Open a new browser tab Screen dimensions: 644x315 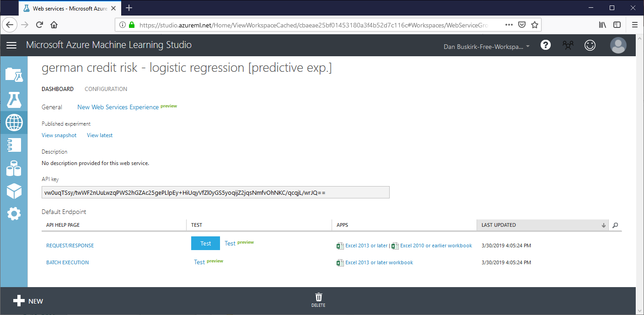click(x=129, y=8)
